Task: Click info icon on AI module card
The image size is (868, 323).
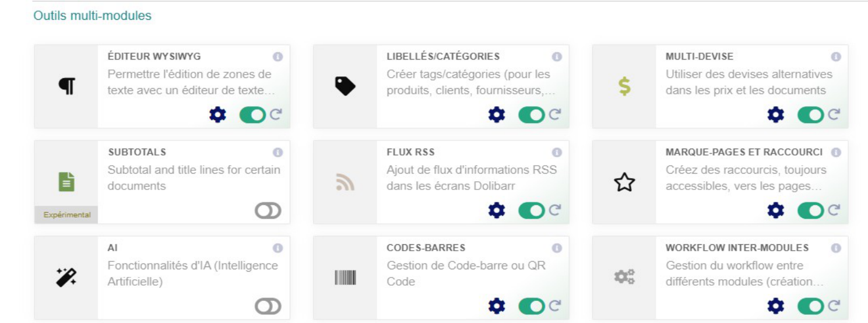Action: 277,248
